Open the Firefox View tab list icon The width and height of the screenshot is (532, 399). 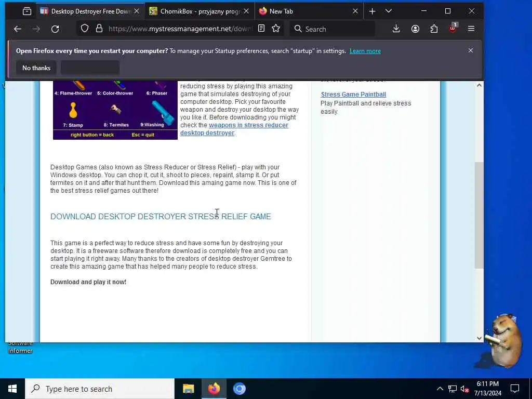pos(27,11)
